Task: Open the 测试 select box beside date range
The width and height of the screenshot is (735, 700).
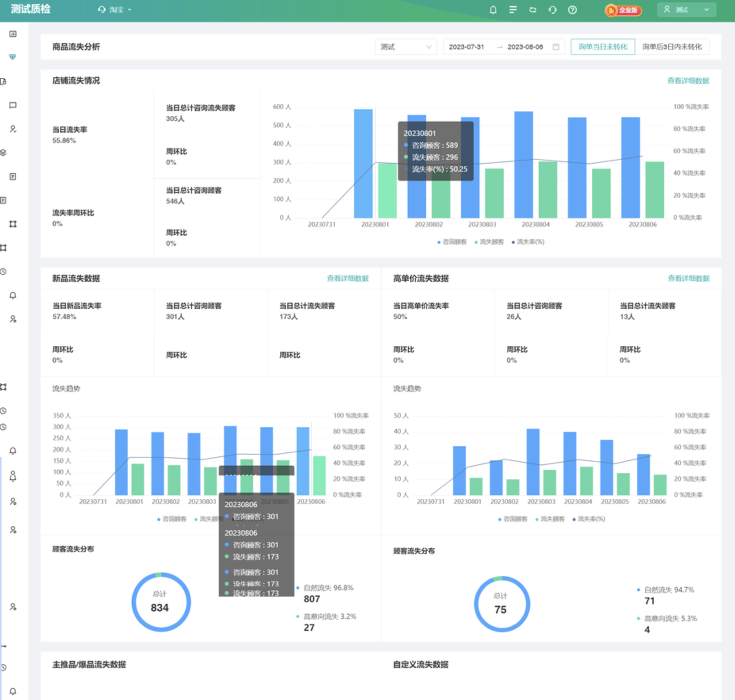Action: [x=405, y=47]
